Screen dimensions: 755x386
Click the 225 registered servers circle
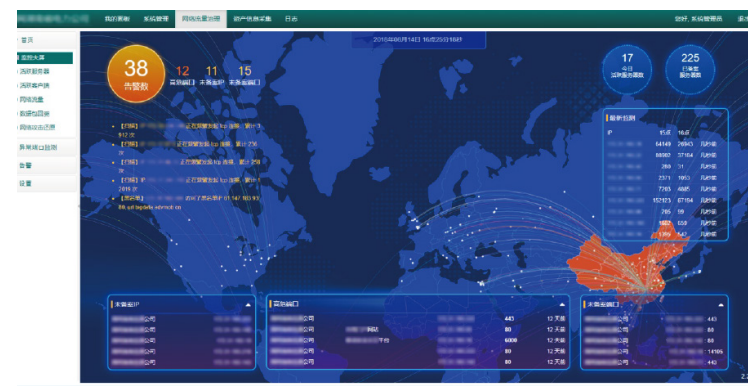690,69
